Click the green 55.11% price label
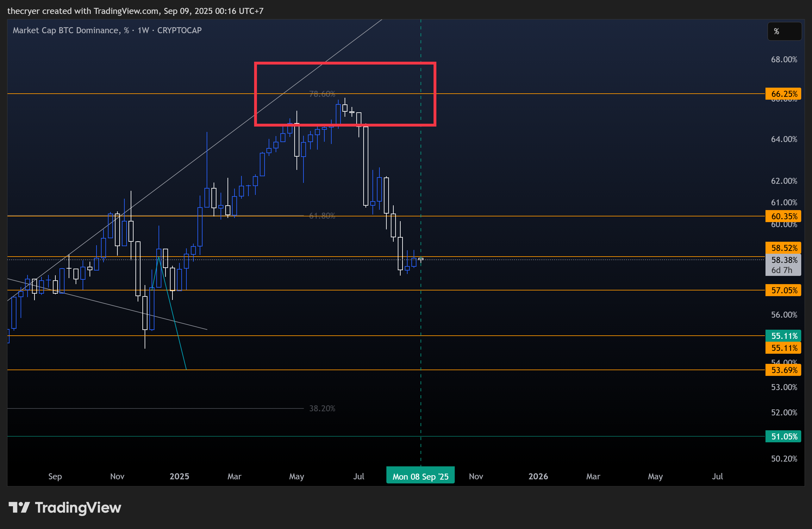 (783, 336)
